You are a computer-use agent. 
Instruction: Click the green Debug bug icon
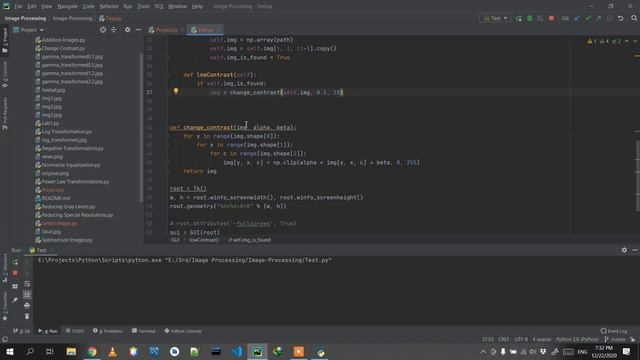click(x=529, y=18)
